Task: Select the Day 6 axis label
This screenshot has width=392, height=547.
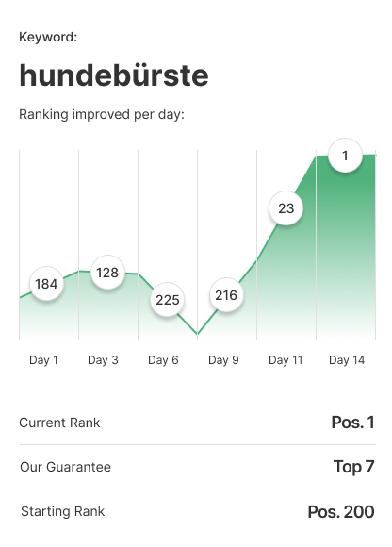Action: click(163, 360)
